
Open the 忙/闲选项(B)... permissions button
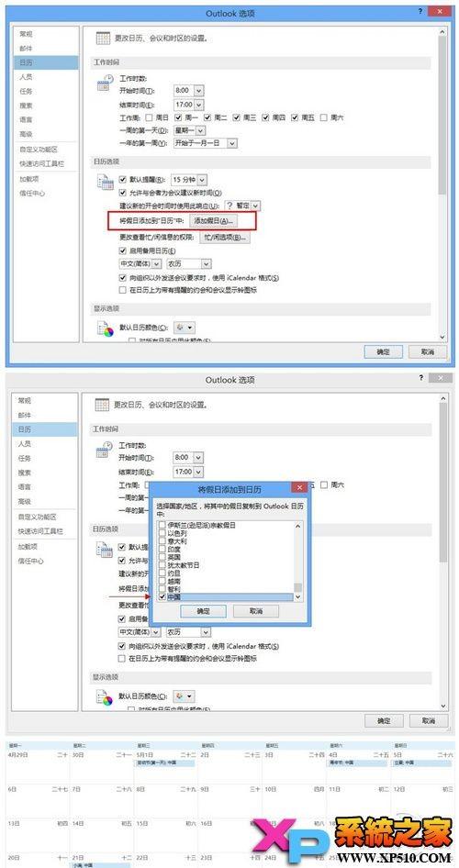pyautogui.click(x=224, y=238)
